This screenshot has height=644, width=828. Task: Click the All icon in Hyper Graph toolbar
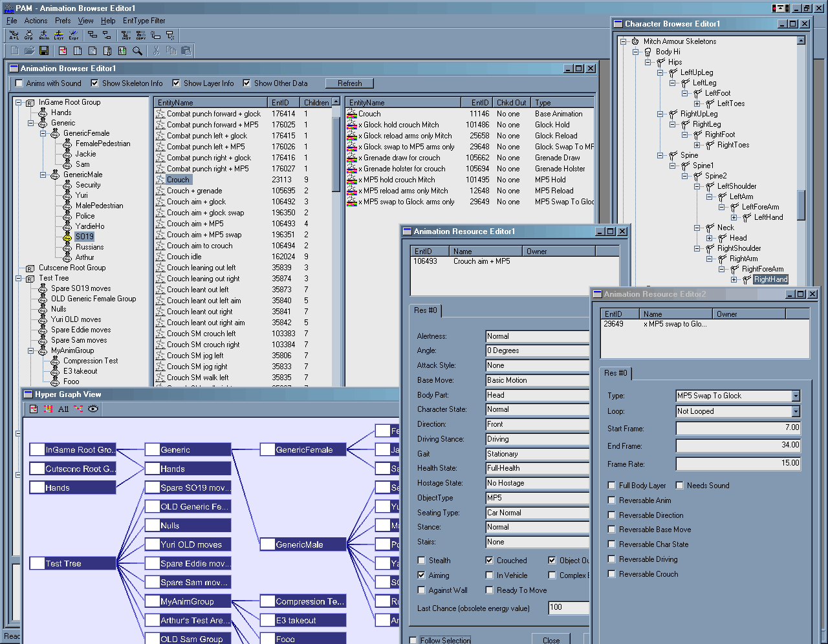(63, 409)
